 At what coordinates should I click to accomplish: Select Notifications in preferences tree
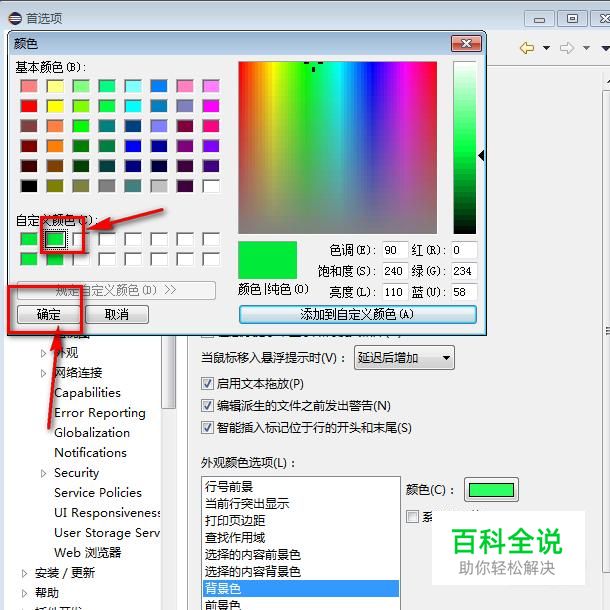click(90, 452)
